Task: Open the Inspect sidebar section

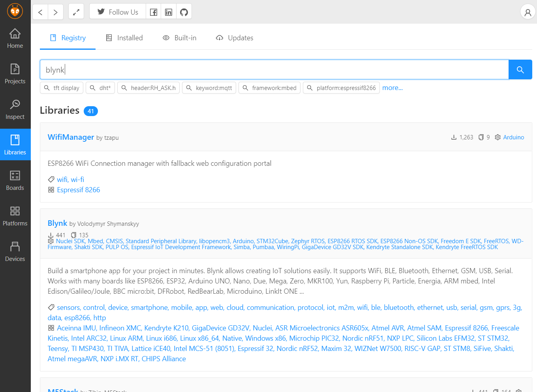Action: coord(15,109)
